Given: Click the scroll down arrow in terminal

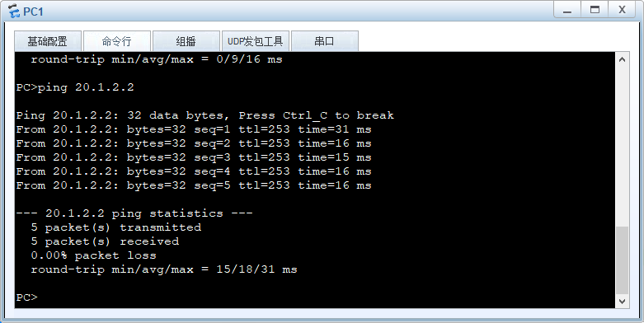Looking at the screenshot, I should 622,302.
